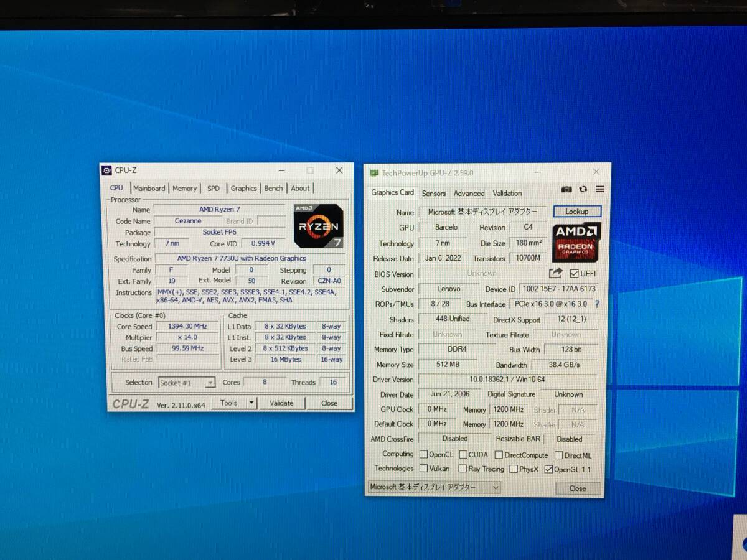
Task: Click the Bus Interface question mark
Action: (x=597, y=304)
